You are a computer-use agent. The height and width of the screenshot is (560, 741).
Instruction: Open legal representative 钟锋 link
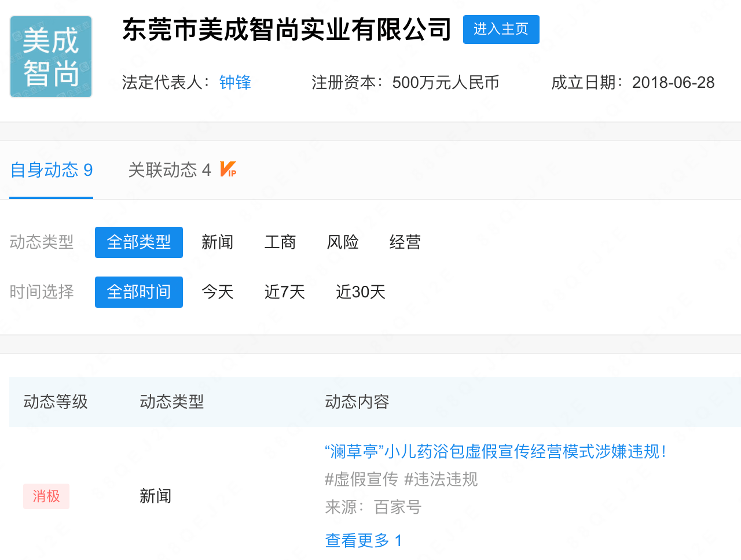click(x=235, y=83)
